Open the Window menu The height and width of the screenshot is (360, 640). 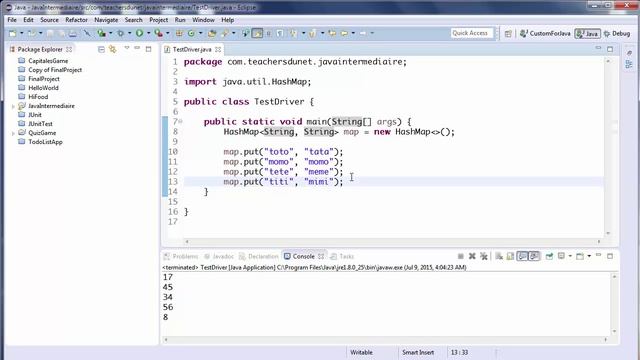(x=203, y=20)
